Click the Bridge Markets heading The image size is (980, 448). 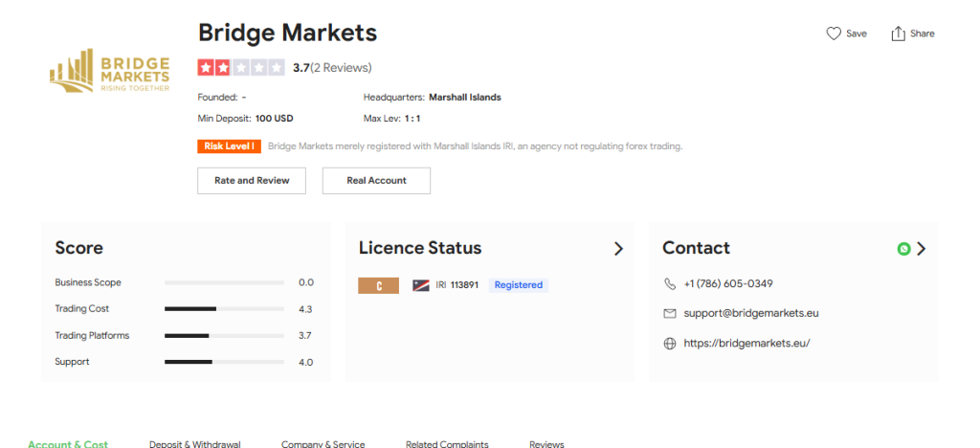287,33
